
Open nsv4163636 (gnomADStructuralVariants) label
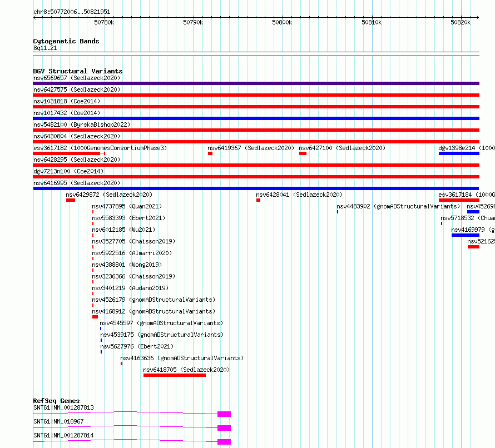tap(182, 358)
